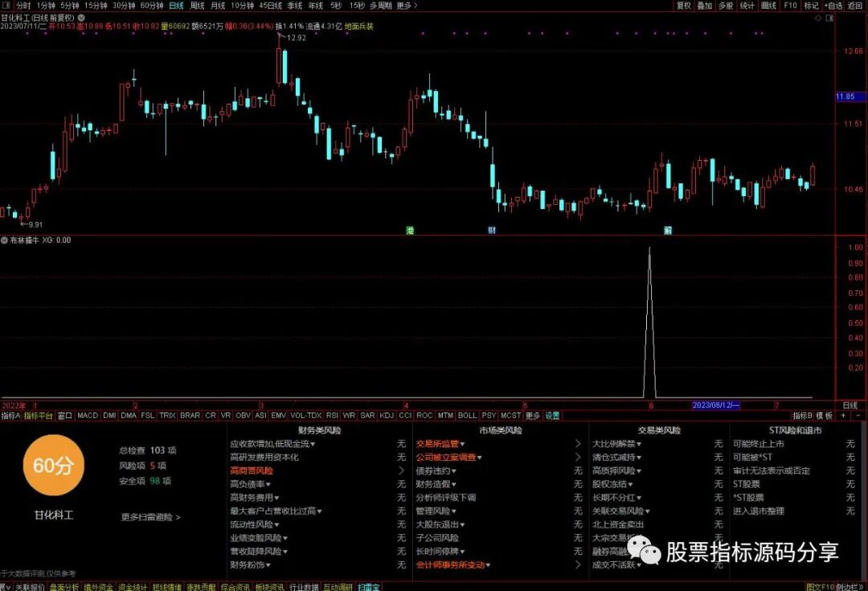This screenshot has width=868, height=591.
Task: Select the BOLL indicator tab
Action: point(467,416)
